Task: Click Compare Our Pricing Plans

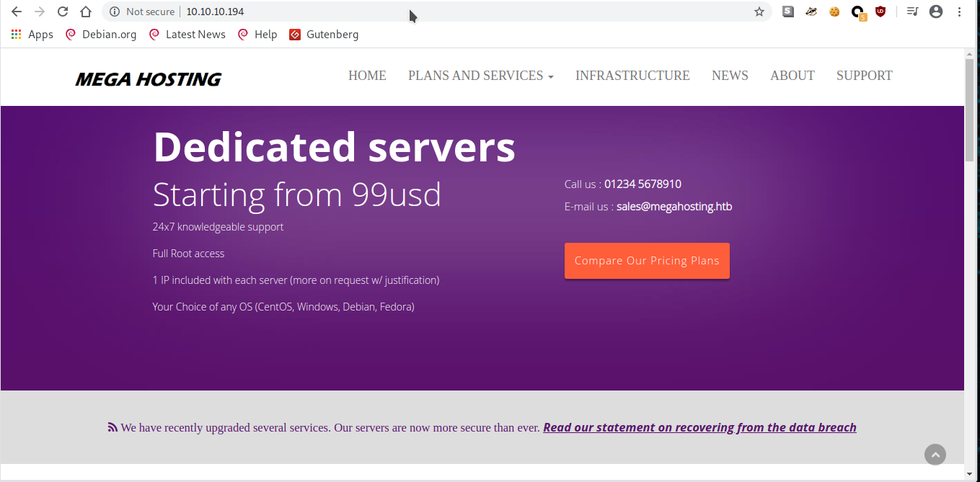Action: (647, 260)
